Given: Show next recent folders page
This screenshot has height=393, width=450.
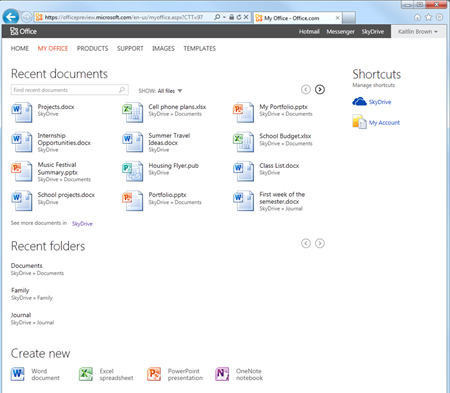Looking at the screenshot, I should coord(320,243).
